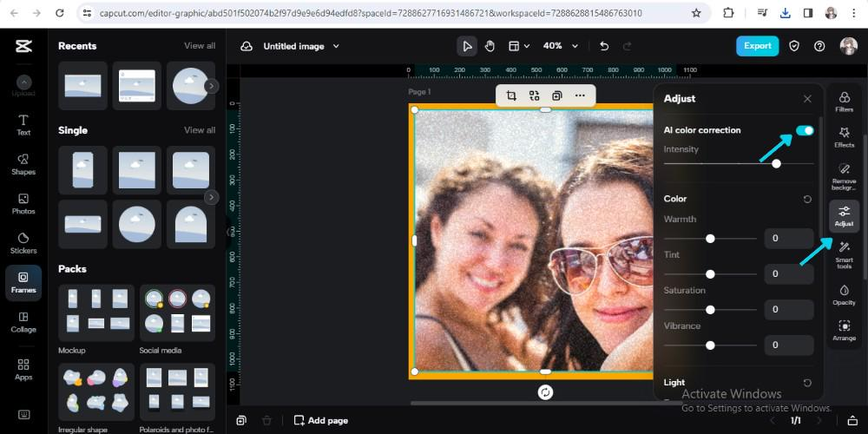Open the Opacity tool
This screenshot has height=434, width=868.
pos(845,294)
